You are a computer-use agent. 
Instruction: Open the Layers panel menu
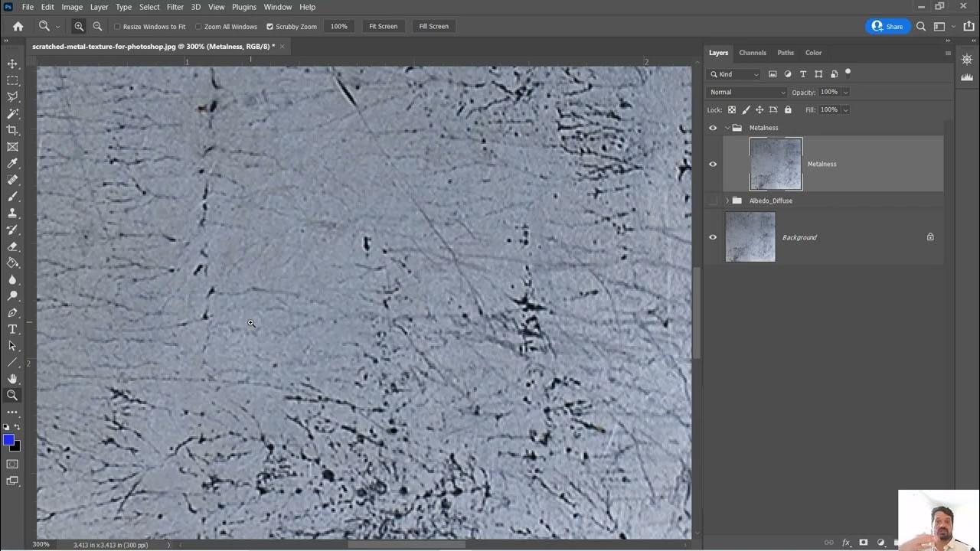[x=948, y=54]
